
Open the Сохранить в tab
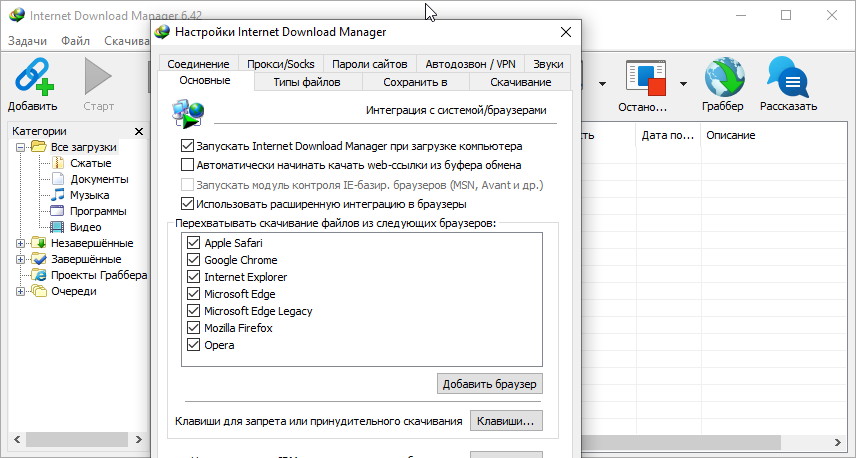[415, 82]
